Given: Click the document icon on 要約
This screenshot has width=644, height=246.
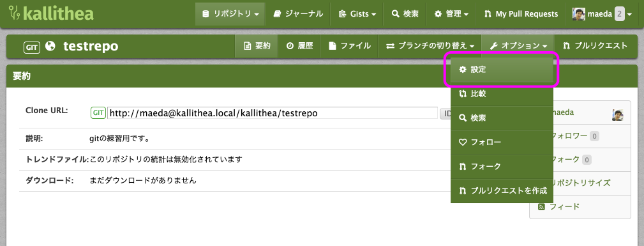Looking at the screenshot, I should 247,46.
